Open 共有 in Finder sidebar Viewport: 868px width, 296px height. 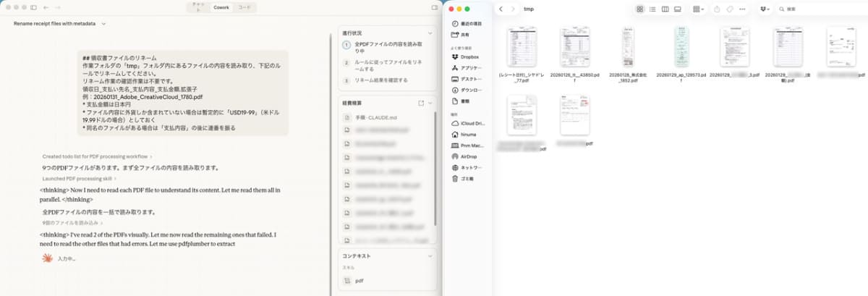click(x=459, y=34)
